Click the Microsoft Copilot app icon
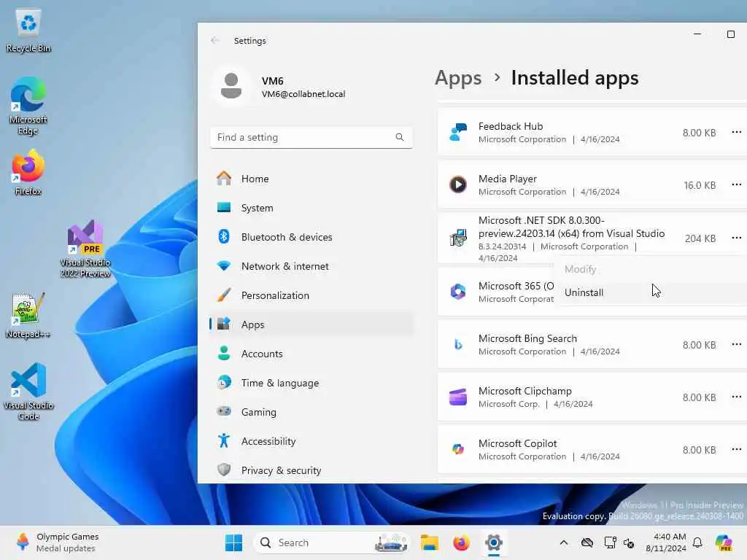 pyautogui.click(x=458, y=449)
